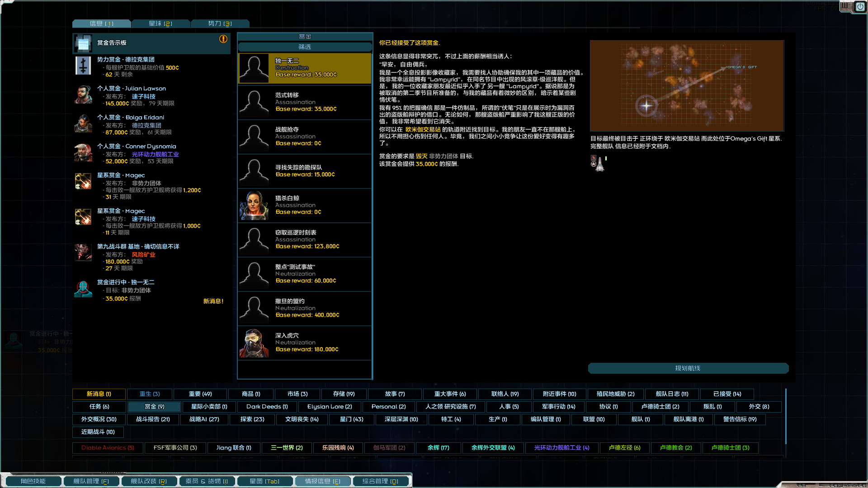Open 星图 [Tab] from the bottom bar
The width and height of the screenshot is (868, 488).
pyautogui.click(x=265, y=481)
